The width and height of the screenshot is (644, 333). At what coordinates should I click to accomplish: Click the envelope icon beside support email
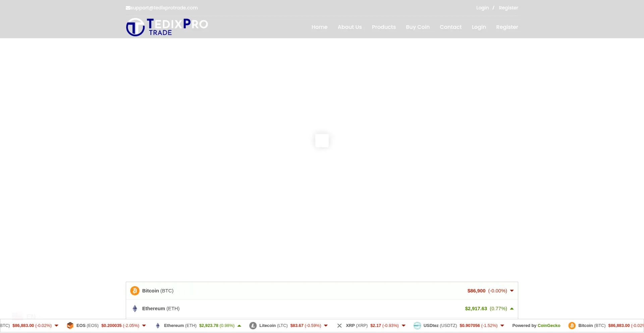pyautogui.click(x=128, y=8)
